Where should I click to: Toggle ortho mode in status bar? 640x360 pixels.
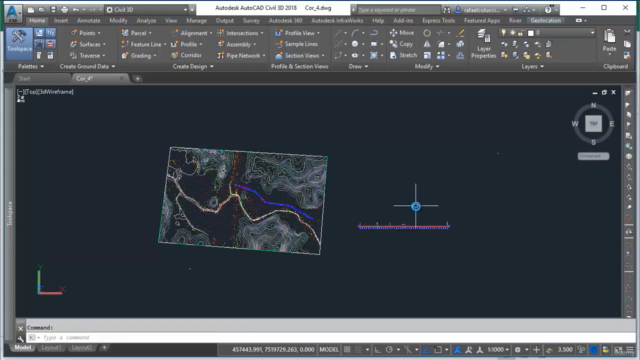point(378,350)
